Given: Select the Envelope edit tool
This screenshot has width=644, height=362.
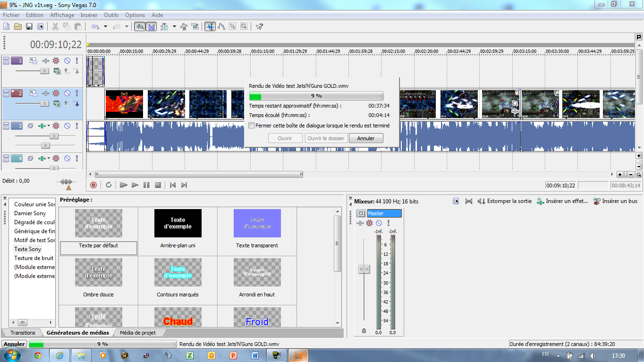Looking at the screenshot, I should [x=221, y=26].
